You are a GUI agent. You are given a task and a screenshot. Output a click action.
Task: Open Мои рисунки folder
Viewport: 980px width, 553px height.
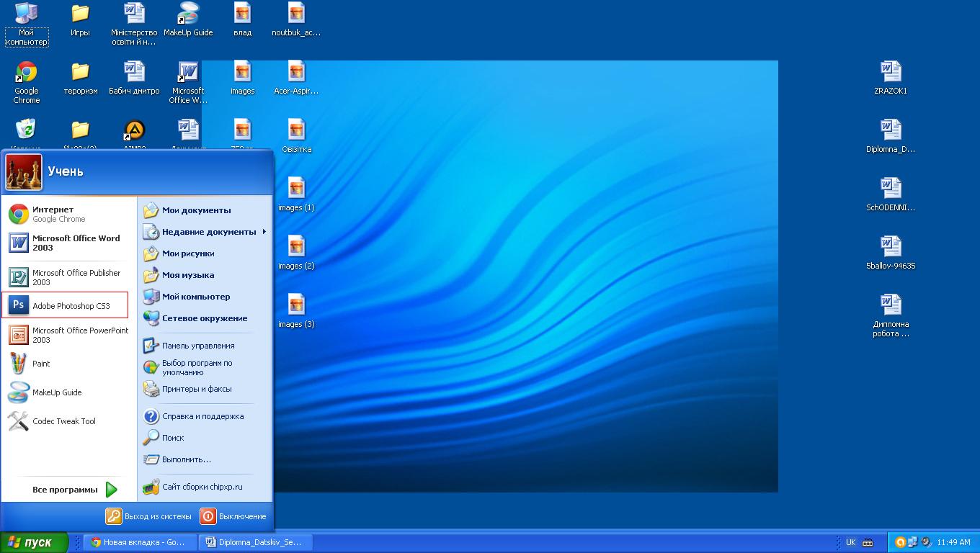tap(205, 253)
